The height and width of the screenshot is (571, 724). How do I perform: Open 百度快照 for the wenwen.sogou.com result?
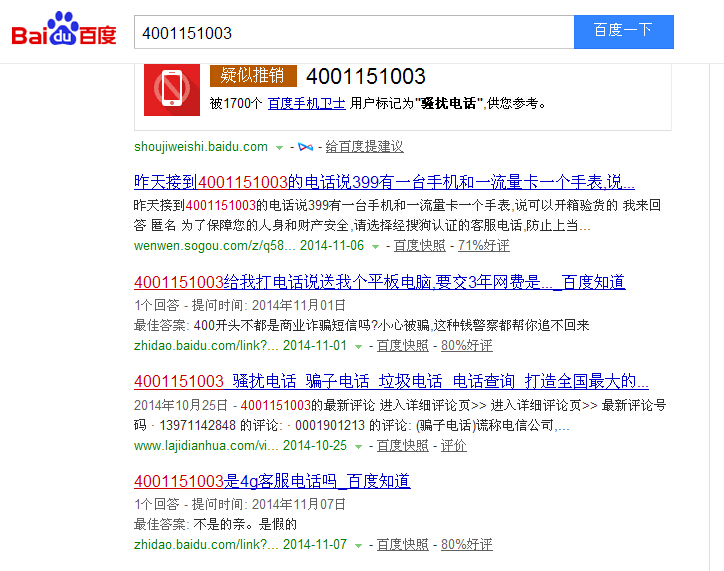tap(420, 246)
